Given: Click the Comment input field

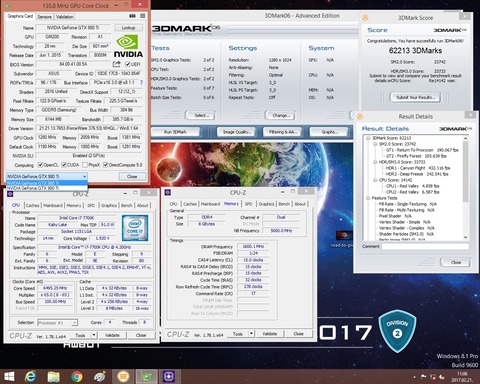Looking at the screenshot, I should click(425, 246).
